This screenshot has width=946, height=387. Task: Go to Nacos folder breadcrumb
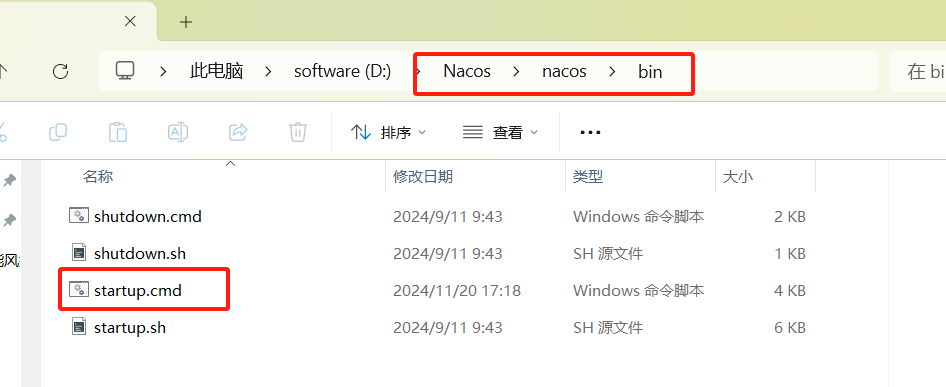467,71
